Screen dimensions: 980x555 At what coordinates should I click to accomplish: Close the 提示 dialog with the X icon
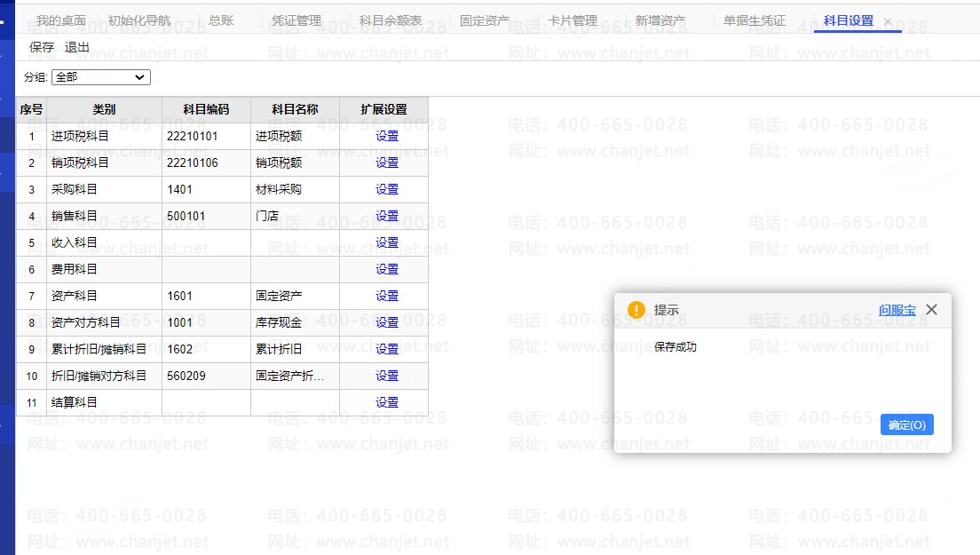pos(931,309)
